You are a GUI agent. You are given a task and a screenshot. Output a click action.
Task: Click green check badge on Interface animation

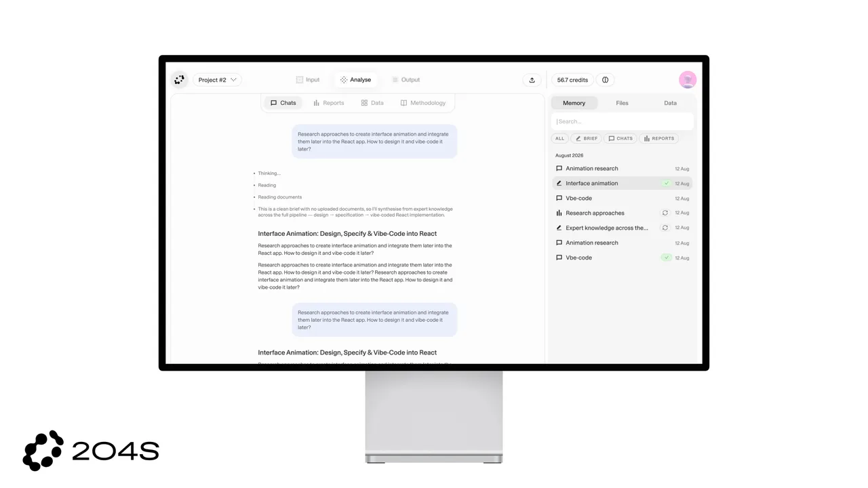[666, 183]
